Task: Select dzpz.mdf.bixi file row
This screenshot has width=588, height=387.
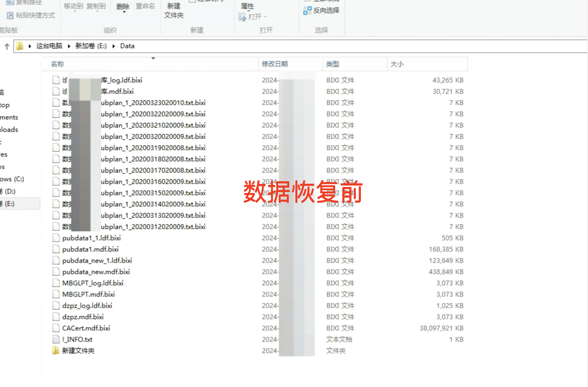Action: [x=83, y=317]
